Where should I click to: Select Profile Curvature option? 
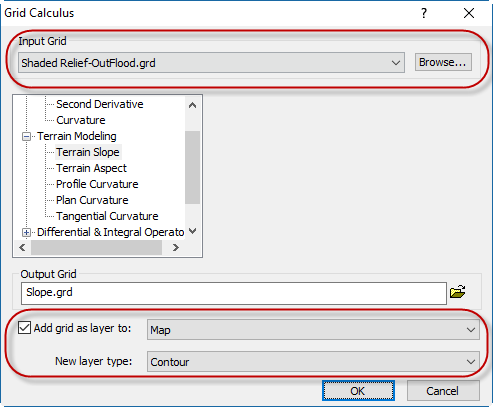coord(97,184)
